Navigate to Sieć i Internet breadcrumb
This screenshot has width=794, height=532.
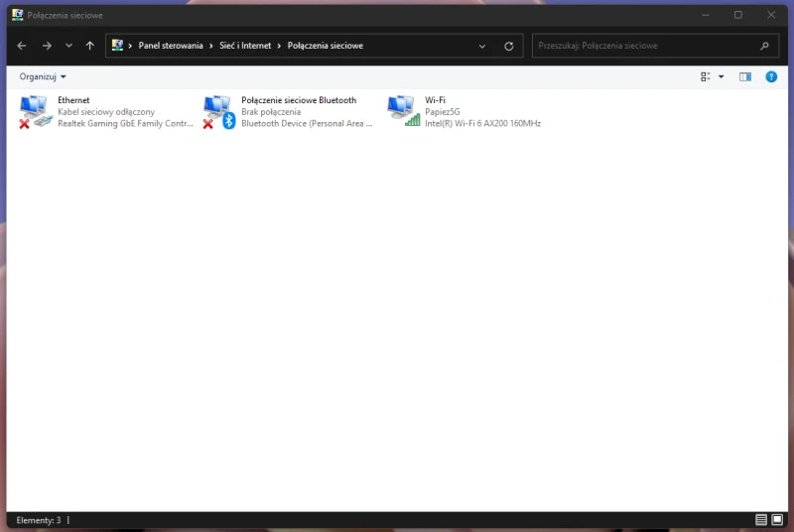click(245, 46)
